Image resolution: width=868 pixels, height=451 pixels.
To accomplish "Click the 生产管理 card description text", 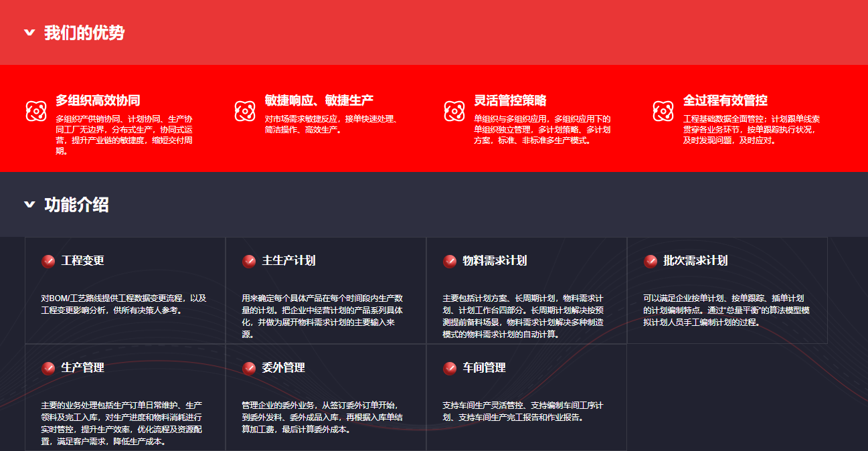I will pos(124,423).
